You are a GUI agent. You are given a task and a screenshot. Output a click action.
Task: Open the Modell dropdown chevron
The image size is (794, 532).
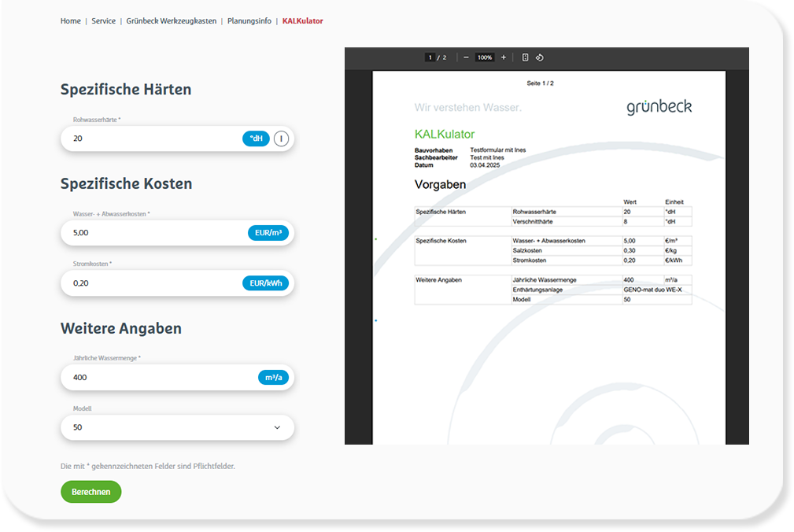coord(277,427)
